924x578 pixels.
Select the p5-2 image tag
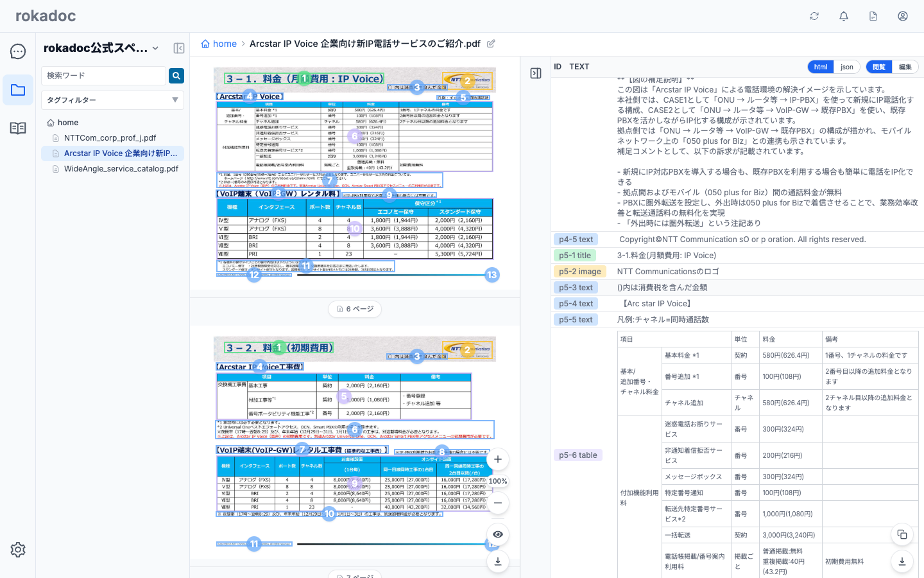[x=580, y=272]
